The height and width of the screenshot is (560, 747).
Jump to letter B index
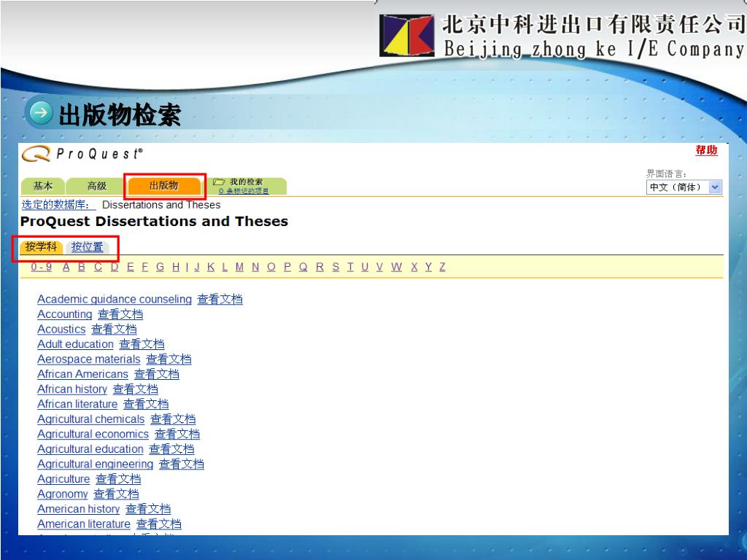82,267
